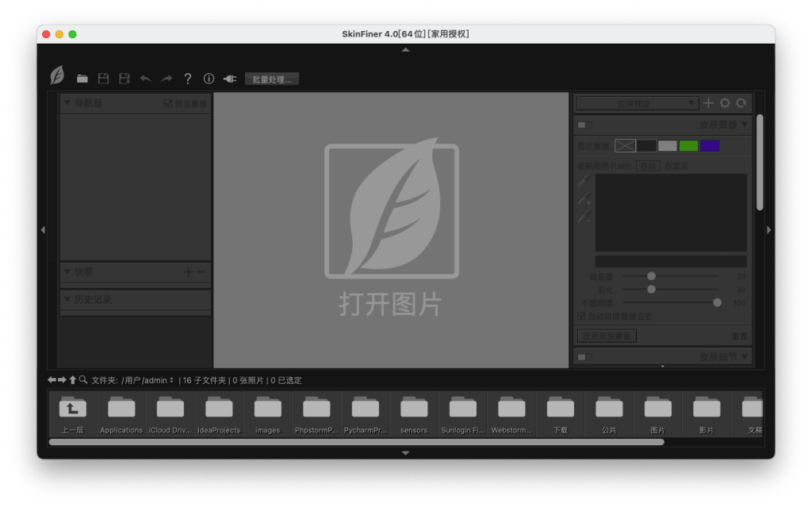The height and width of the screenshot is (508, 812).
Task: Undo with the left curved arrow
Action: pos(146,79)
